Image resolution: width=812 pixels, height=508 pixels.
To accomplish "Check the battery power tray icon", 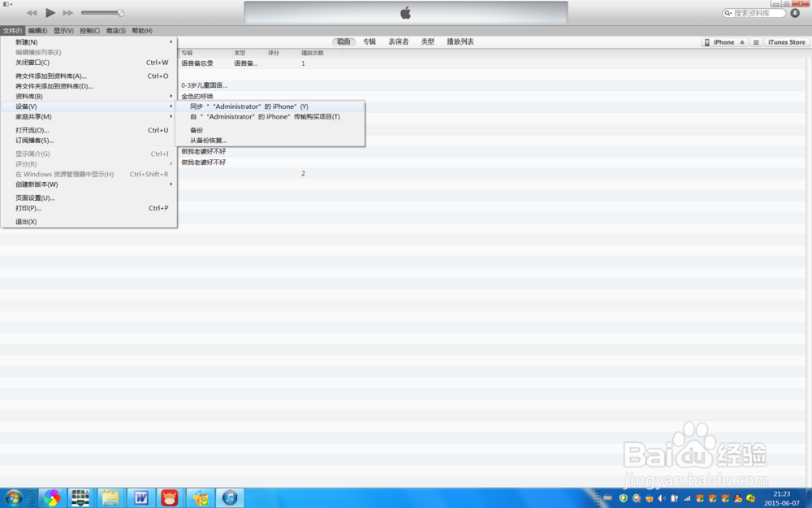I will (x=674, y=499).
